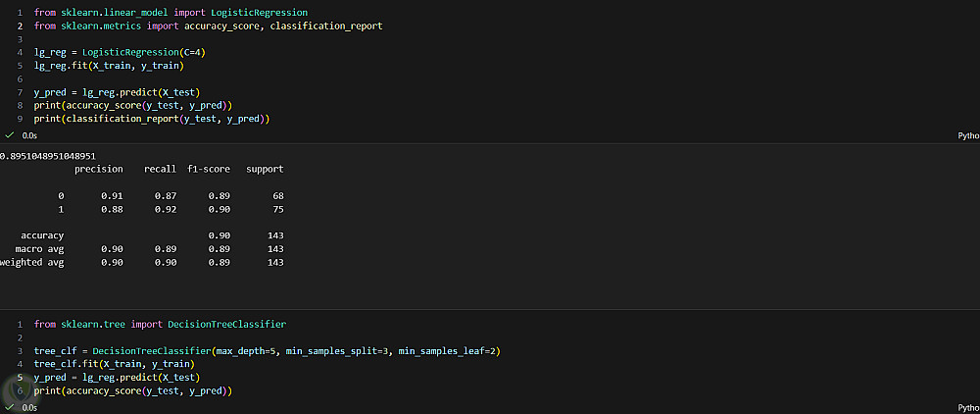
Task: Click the 0.0s execution time under the first cell
Action: pyautogui.click(x=29, y=136)
